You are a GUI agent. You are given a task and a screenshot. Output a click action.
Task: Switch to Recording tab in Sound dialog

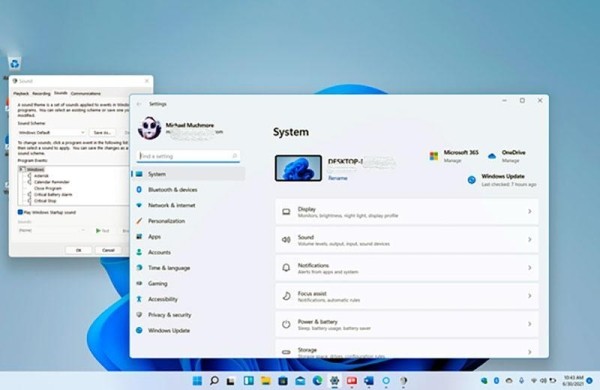tap(41, 93)
